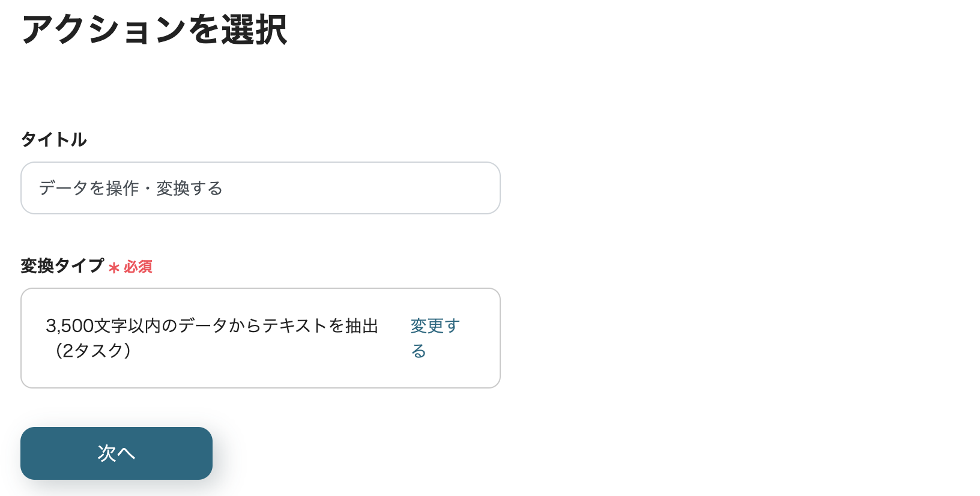The image size is (980, 496).
Task: Click the タイトル field label
Action: click(x=53, y=139)
